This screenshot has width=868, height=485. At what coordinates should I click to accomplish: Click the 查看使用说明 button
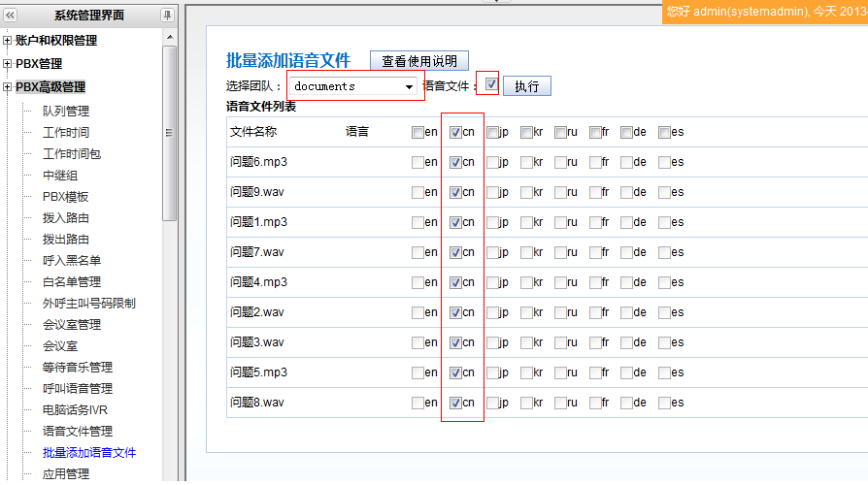tap(419, 61)
